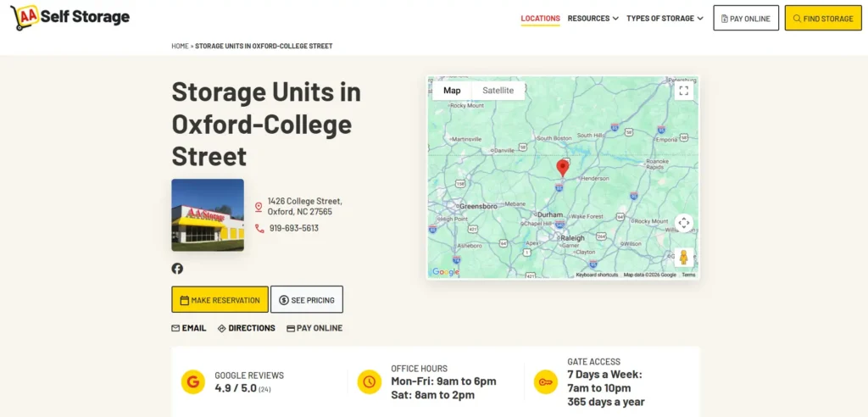The image size is (868, 417).
Task: Call phone number 919-693-5613
Action: tap(294, 228)
